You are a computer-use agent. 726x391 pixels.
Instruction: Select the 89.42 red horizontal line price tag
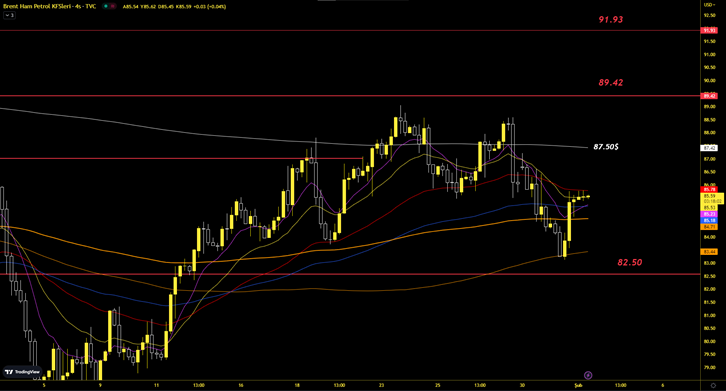[709, 96]
